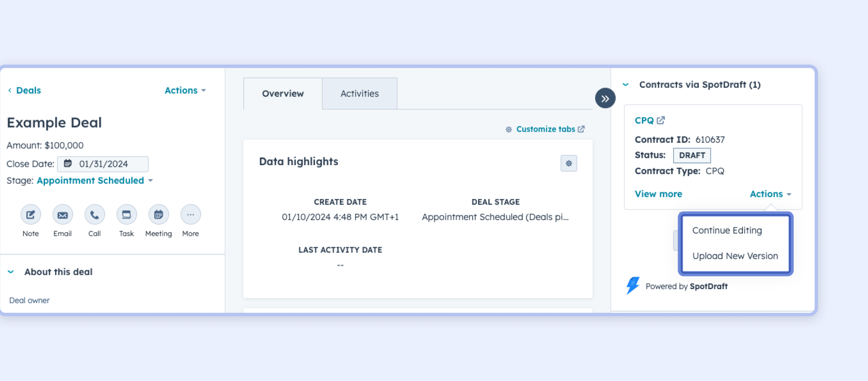
Task: Collapse the right sidebar with the double-arrow icon
Action: click(x=605, y=98)
